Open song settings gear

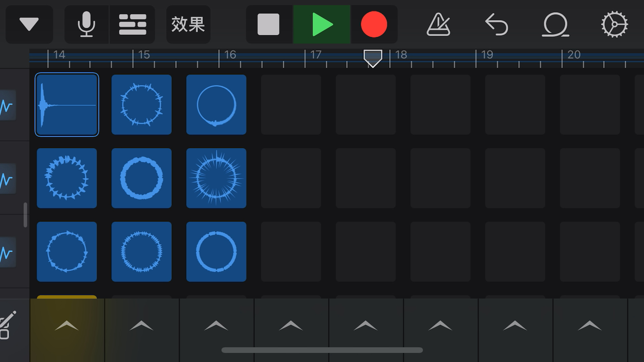tap(614, 25)
